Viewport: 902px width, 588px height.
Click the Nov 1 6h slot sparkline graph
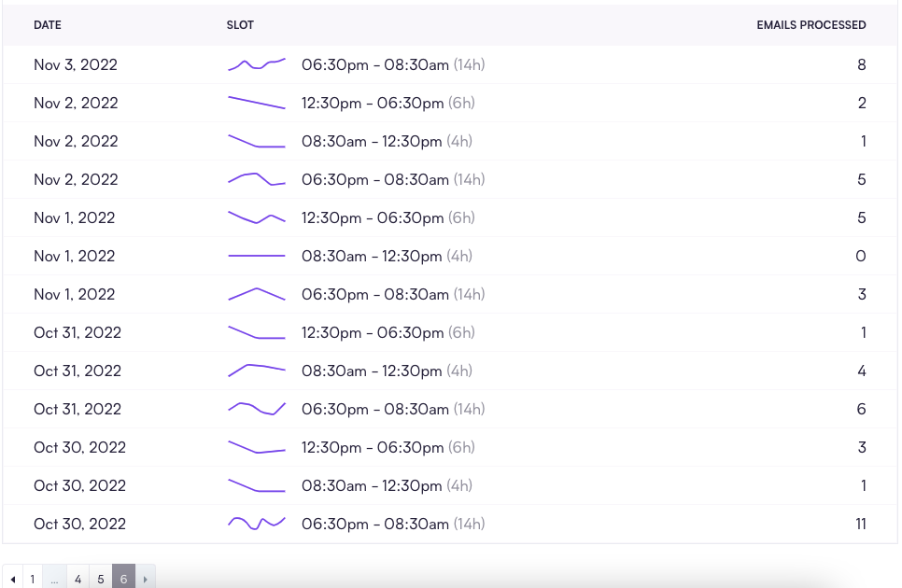[257, 217]
